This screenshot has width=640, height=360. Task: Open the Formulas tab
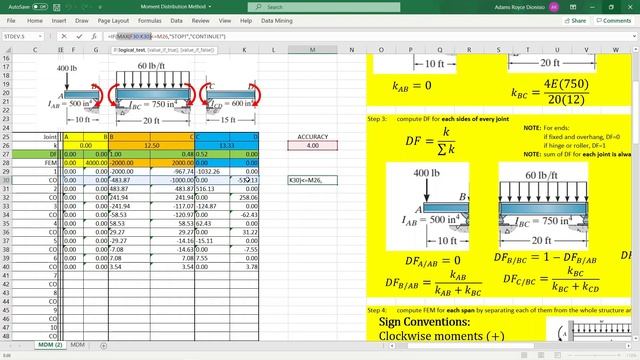click(x=149, y=20)
